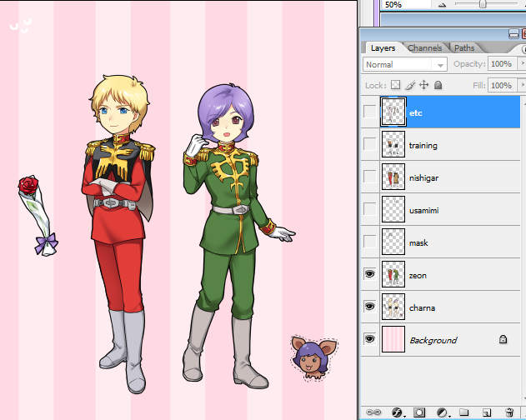Hide the zeon layer

[369, 274]
